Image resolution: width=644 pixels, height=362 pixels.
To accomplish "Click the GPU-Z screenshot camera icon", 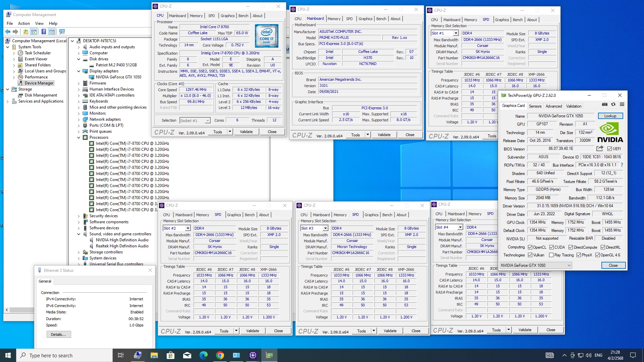I will (604, 105).
